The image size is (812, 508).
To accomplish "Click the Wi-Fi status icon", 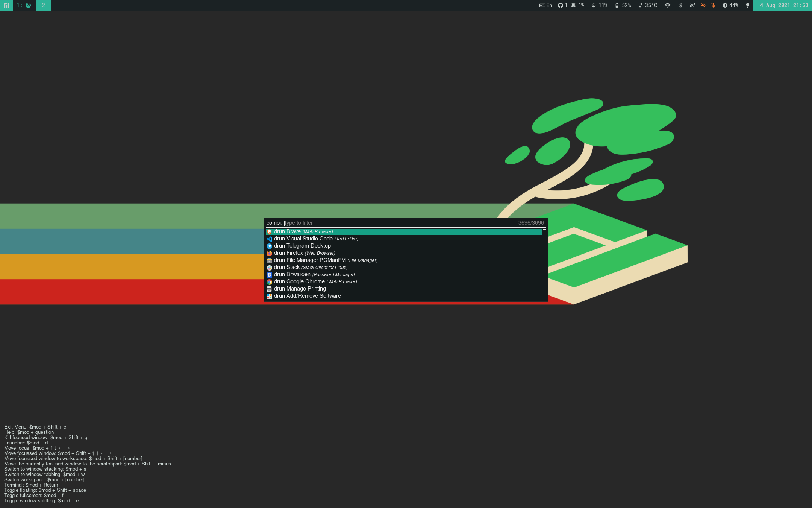I will click(667, 5).
